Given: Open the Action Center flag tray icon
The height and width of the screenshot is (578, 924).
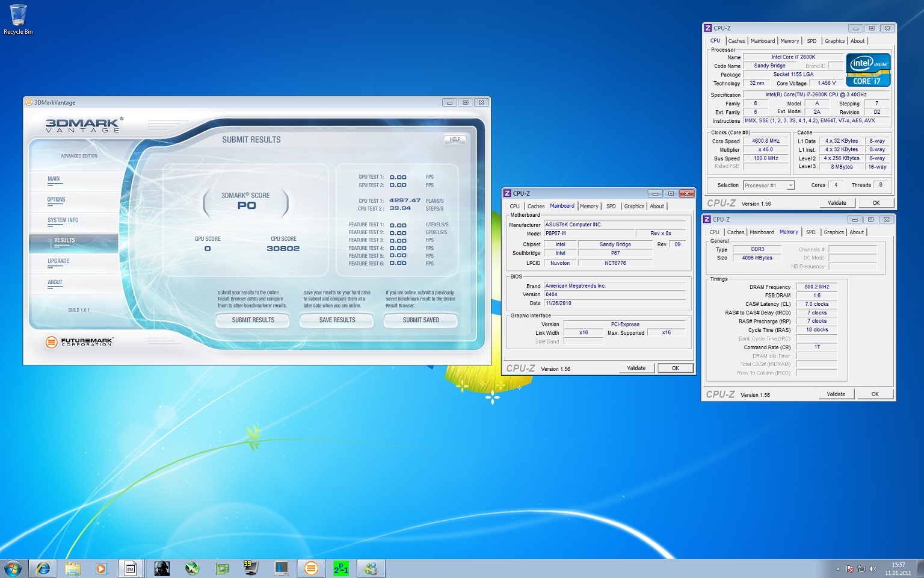Looking at the screenshot, I should coord(850,569).
